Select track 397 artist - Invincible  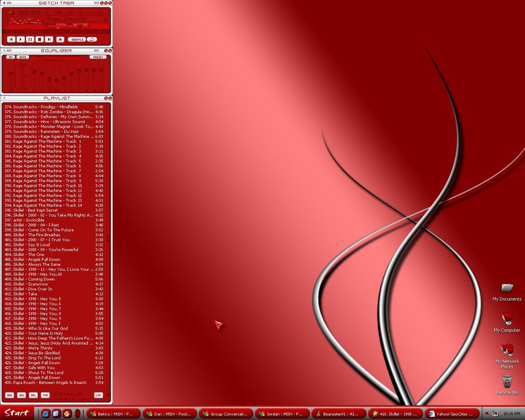pos(54,220)
